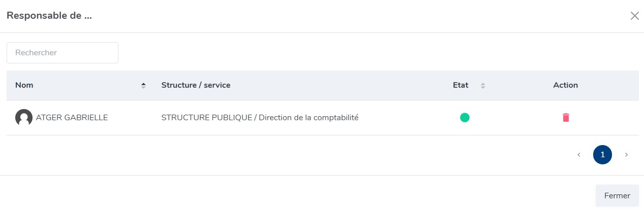Go to the previous page arrow

pyautogui.click(x=579, y=155)
